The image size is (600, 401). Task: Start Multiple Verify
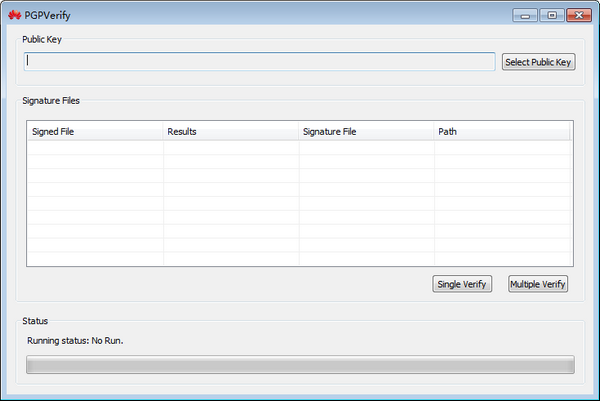coord(538,284)
